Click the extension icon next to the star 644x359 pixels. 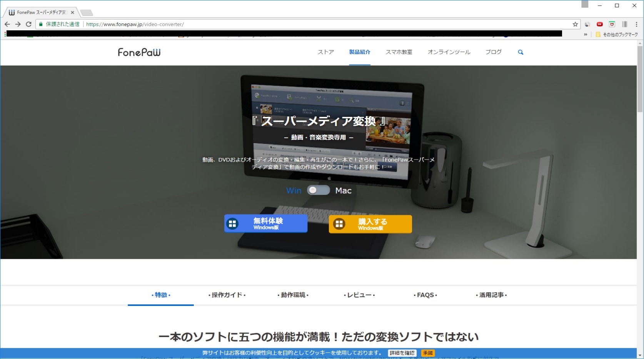(587, 24)
